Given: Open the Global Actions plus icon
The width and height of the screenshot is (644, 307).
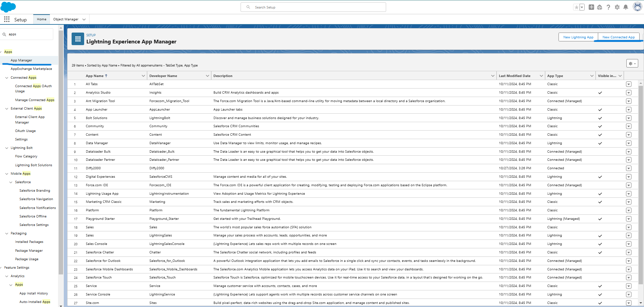Looking at the screenshot, I should pyautogui.click(x=591, y=7).
